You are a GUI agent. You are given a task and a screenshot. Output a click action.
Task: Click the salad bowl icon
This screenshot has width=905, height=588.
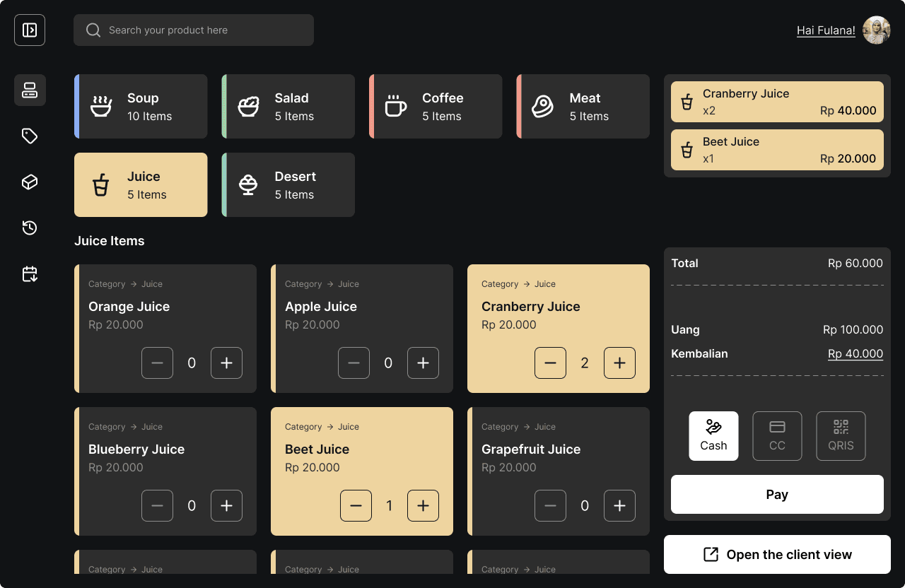[248, 106]
